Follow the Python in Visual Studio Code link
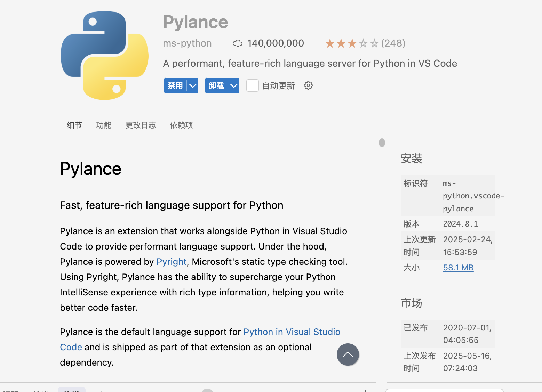 292,332
